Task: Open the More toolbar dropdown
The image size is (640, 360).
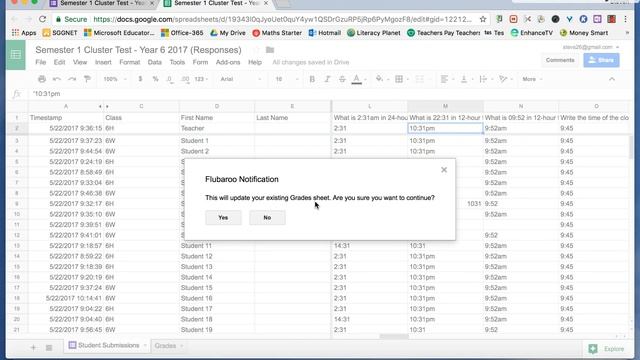Action: coord(532,79)
